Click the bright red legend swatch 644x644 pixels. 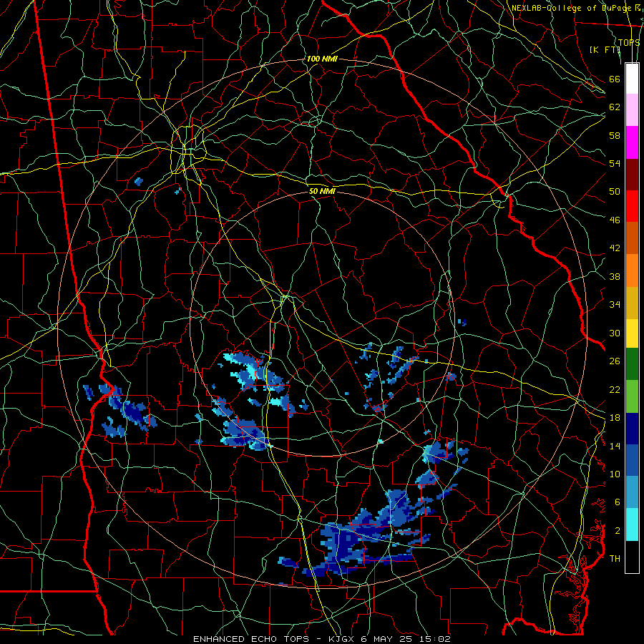point(632,206)
